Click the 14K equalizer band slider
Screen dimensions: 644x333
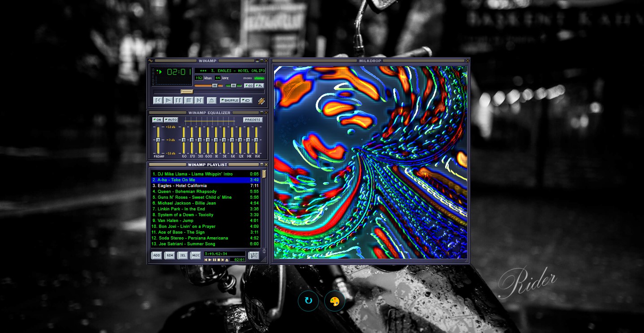click(x=249, y=140)
